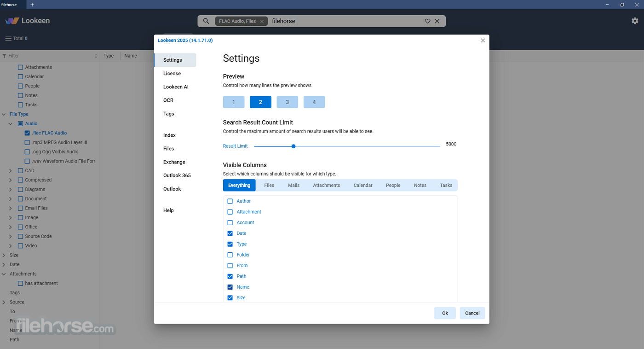The height and width of the screenshot is (349, 644).
Task: Set preview lines to 4
Action: click(x=314, y=102)
